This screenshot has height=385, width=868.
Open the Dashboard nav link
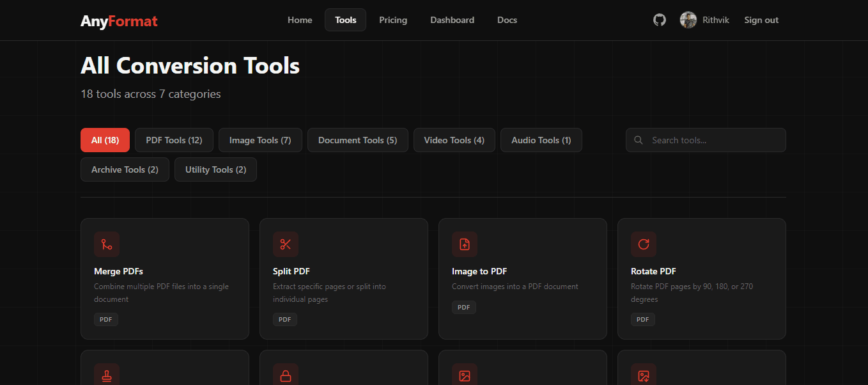tap(452, 20)
